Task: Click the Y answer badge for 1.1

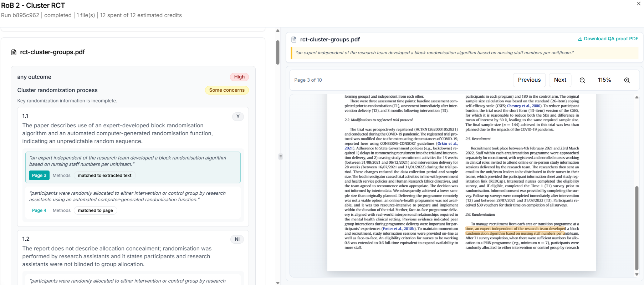Action: (x=238, y=117)
